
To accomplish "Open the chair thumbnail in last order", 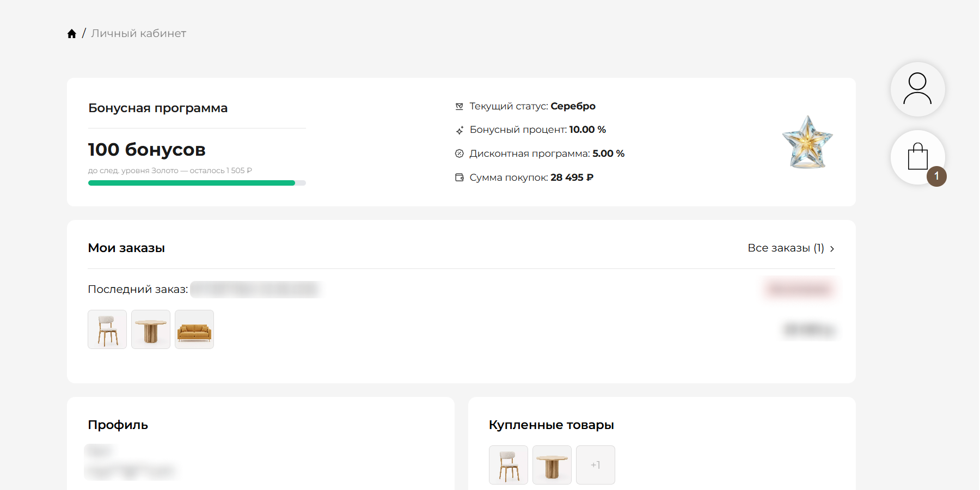I will pyautogui.click(x=107, y=329).
